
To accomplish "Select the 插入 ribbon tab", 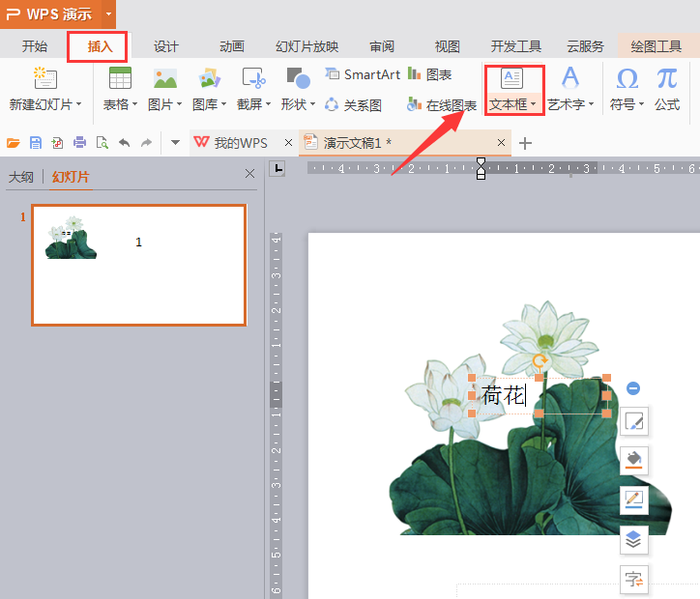I will [x=100, y=46].
